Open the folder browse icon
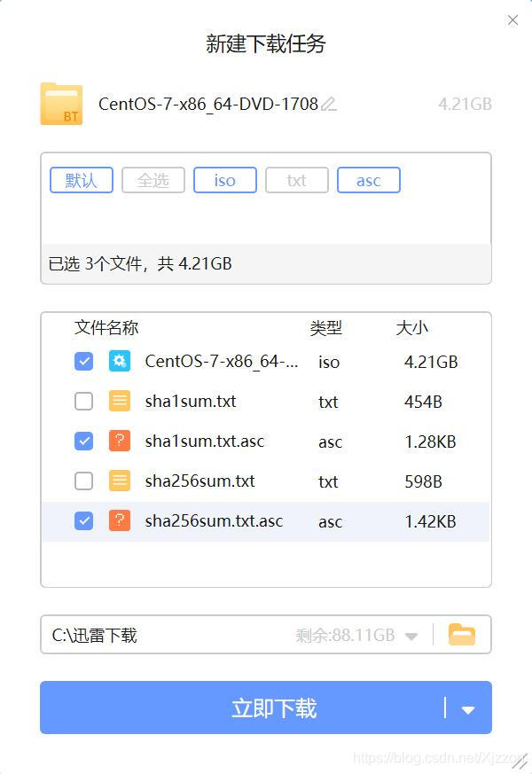Viewport: 532px width, 774px height. coord(461,634)
